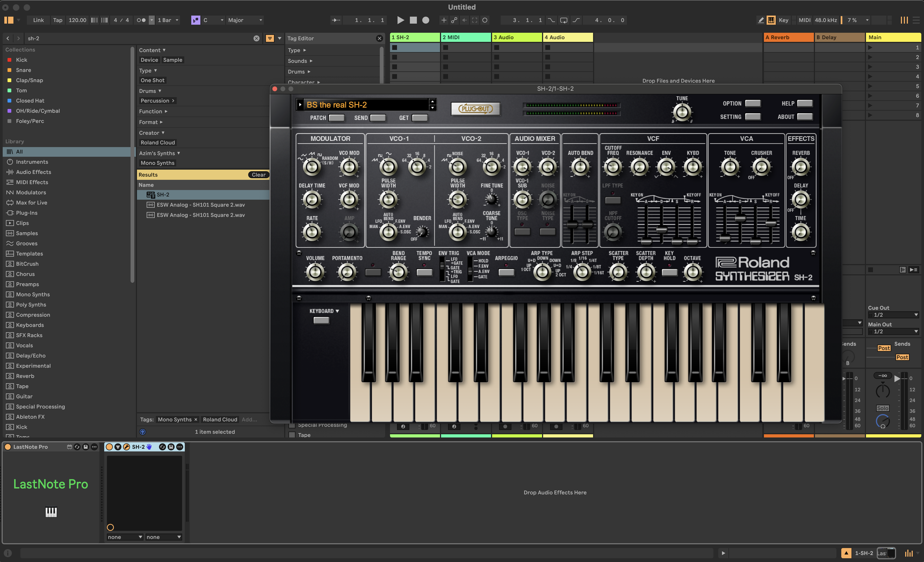This screenshot has height=562, width=924.
Task: Click the VCF CUTOFF FREQ knob
Action: [x=613, y=167]
